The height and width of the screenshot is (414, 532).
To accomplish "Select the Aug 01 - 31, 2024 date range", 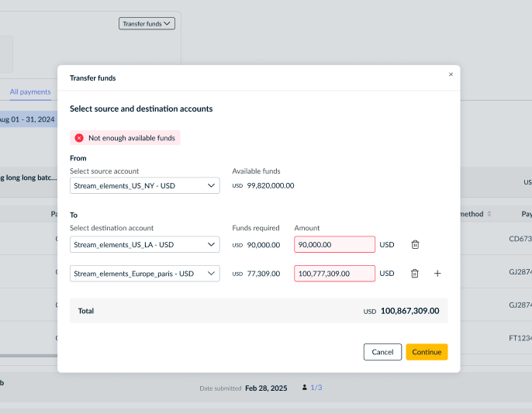I will [27, 119].
